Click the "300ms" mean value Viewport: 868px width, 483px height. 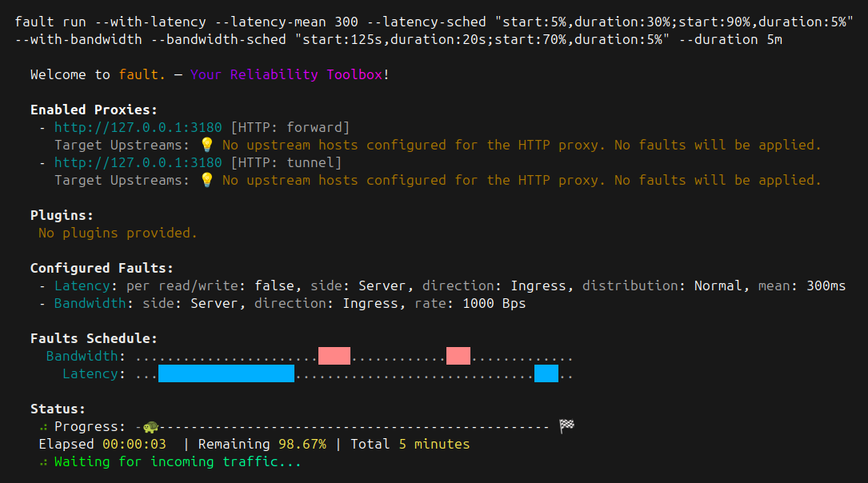[826, 286]
